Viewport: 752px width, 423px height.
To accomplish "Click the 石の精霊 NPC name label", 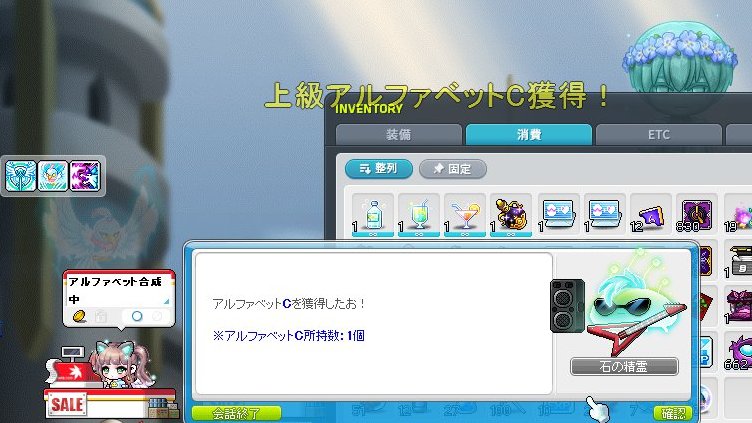I will [624, 367].
